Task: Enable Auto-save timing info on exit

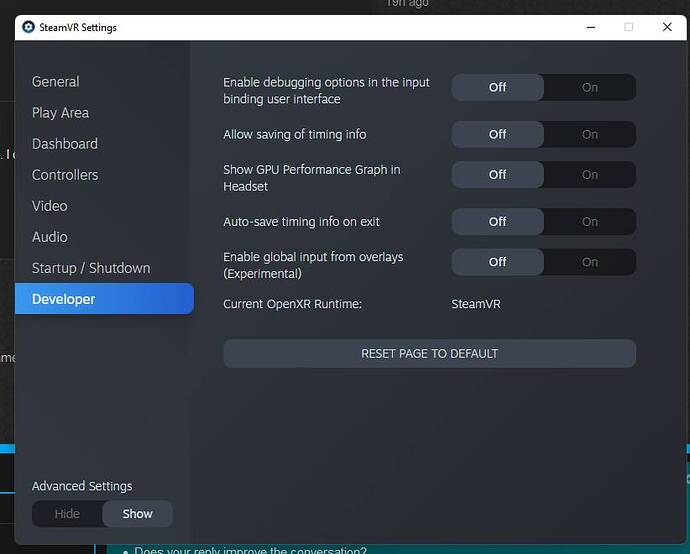Action: click(590, 221)
